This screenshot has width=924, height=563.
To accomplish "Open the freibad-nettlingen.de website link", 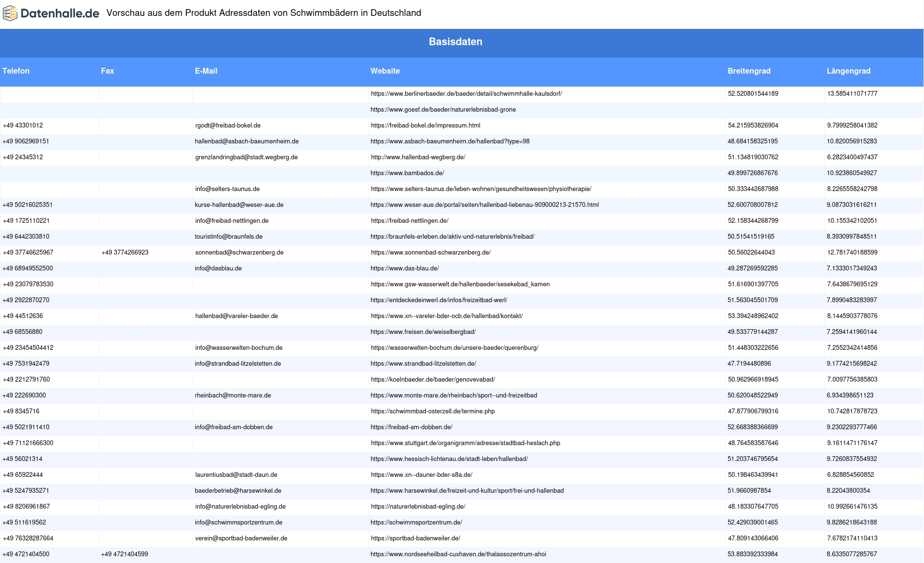I will click(410, 221).
